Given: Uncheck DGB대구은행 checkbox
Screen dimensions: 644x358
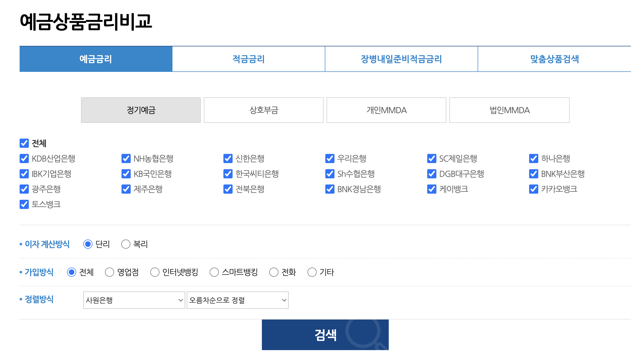Looking at the screenshot, I should [x=432, y=174].
